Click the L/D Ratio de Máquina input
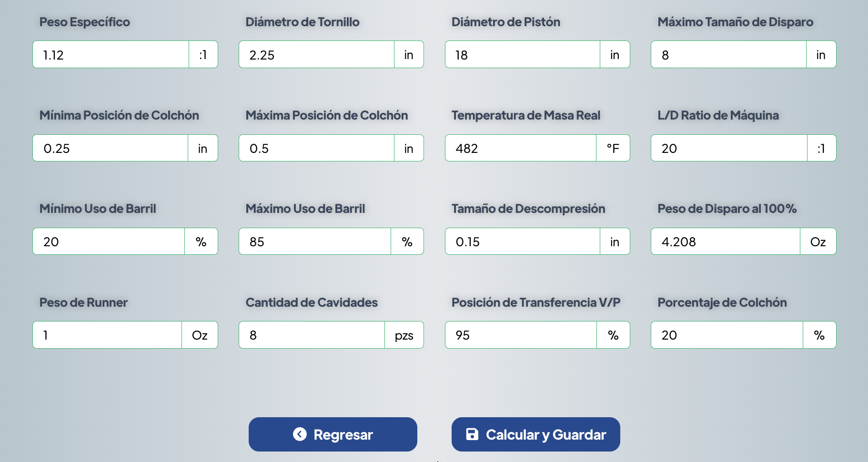Screen dimensions: 868x462 [729, 148]
